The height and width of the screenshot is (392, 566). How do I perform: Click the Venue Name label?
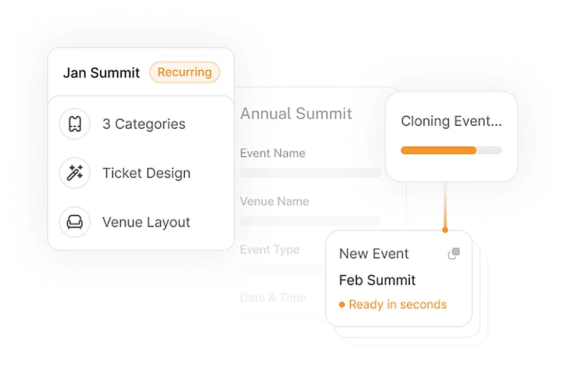coord(274,201)
